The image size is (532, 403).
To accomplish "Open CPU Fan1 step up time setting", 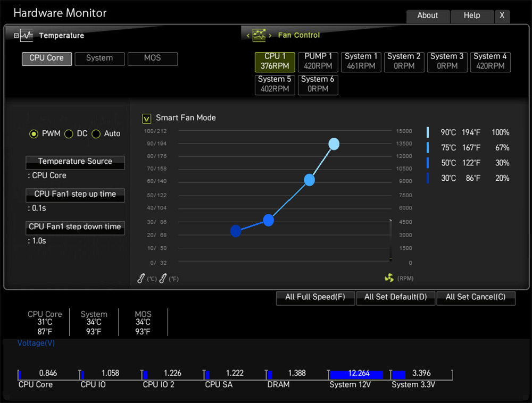I will click(75, 195).
